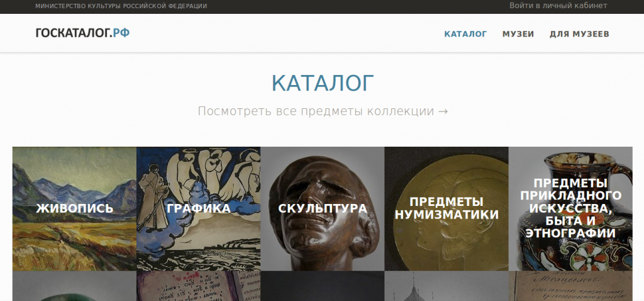The image size is (644, 301).
Task: Click Посмотреть все предметы коллекции link
Action: [323, 111]
